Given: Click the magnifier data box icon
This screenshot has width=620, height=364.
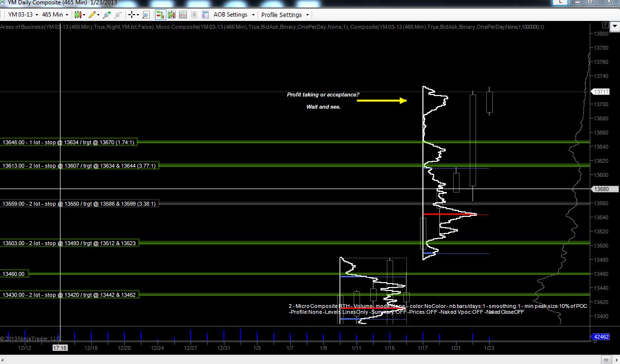Looking at the screenshot, I should (146, 15).
